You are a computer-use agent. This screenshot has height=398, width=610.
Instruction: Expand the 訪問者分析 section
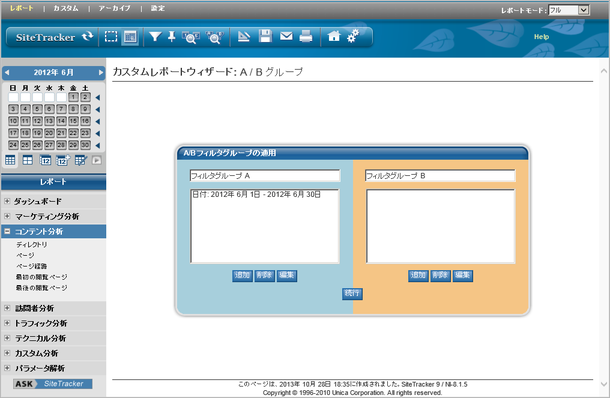(x=7, y=308)
